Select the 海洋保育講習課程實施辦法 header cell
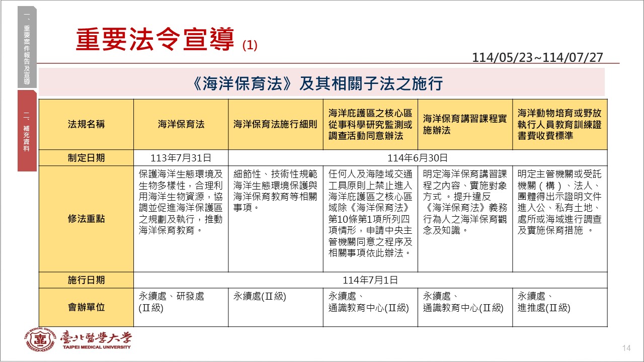 pyautogui.click(x=465, y=124)
